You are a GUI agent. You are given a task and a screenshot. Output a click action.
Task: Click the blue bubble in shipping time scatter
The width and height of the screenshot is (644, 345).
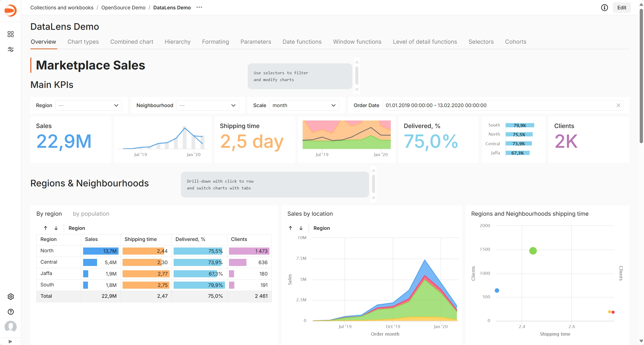tap(497, 290)
